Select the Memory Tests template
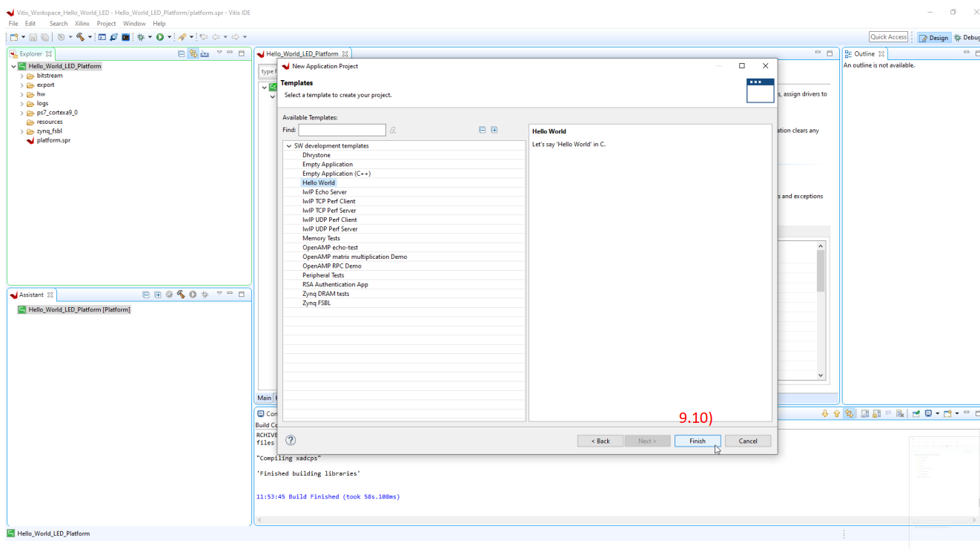The height and width of the screenshot is (549, 980). click(x=321, y=238)
